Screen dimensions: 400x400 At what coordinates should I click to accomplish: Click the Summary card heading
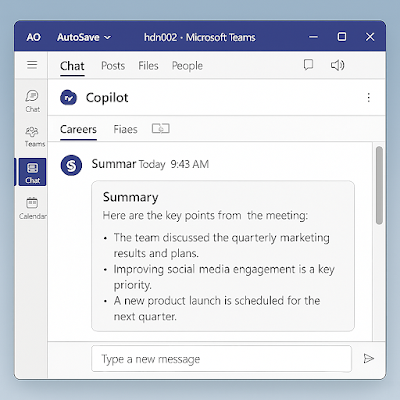coord(131,197)
